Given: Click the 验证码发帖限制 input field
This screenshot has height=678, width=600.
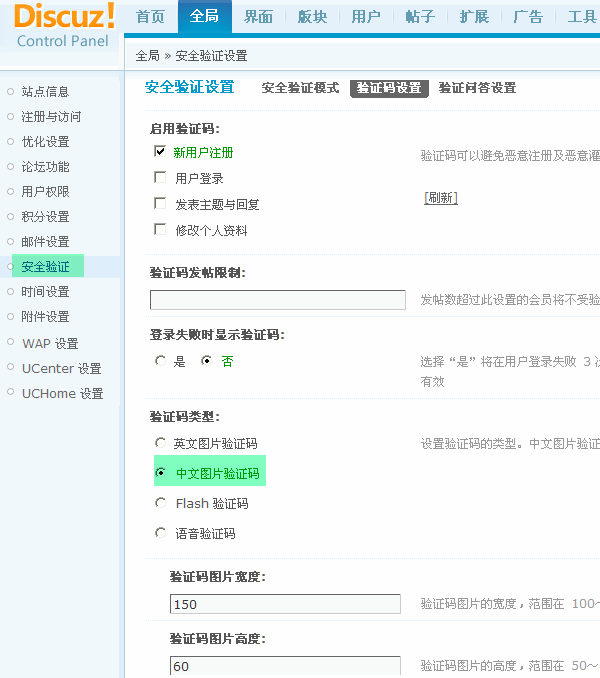Looking at the screenshot, I should 278,300.
